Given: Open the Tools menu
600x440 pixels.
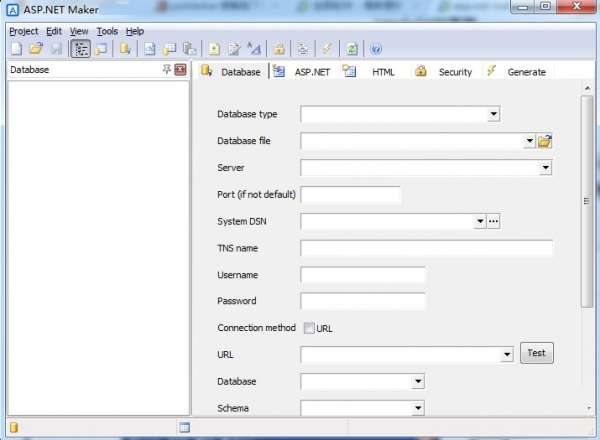Looking at the screenshot, I should coord(107,31).
